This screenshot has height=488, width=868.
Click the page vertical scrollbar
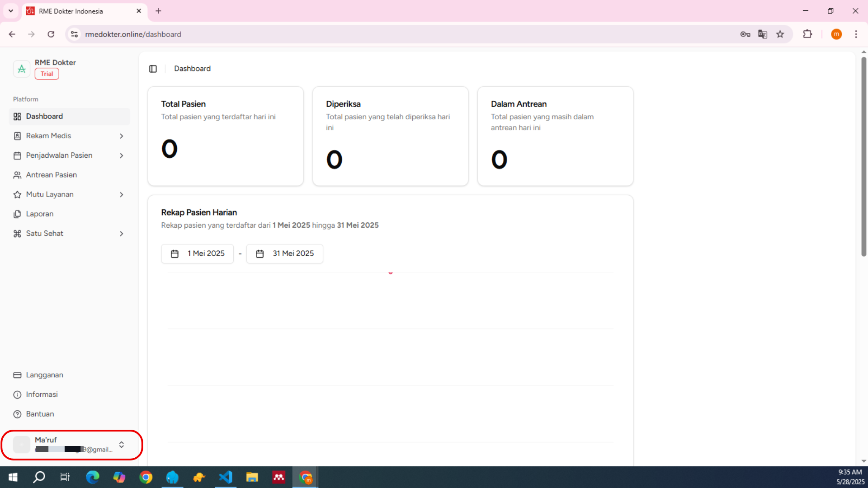(x=863, y=156)
